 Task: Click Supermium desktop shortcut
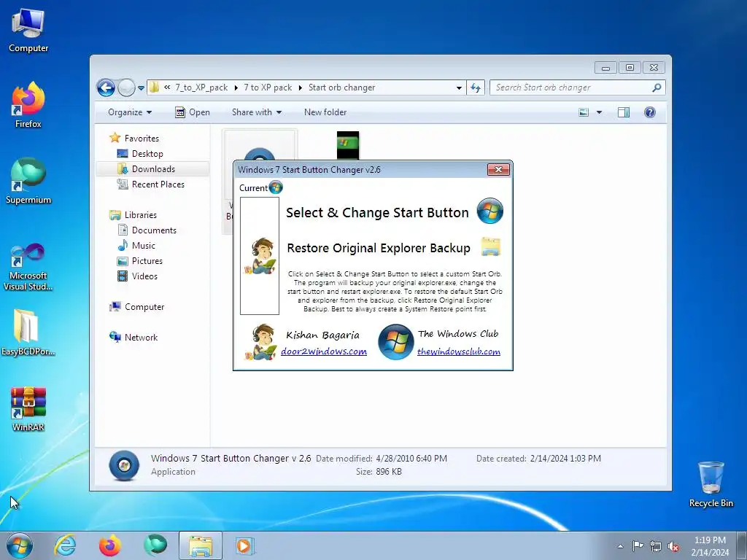click(28, 182)
